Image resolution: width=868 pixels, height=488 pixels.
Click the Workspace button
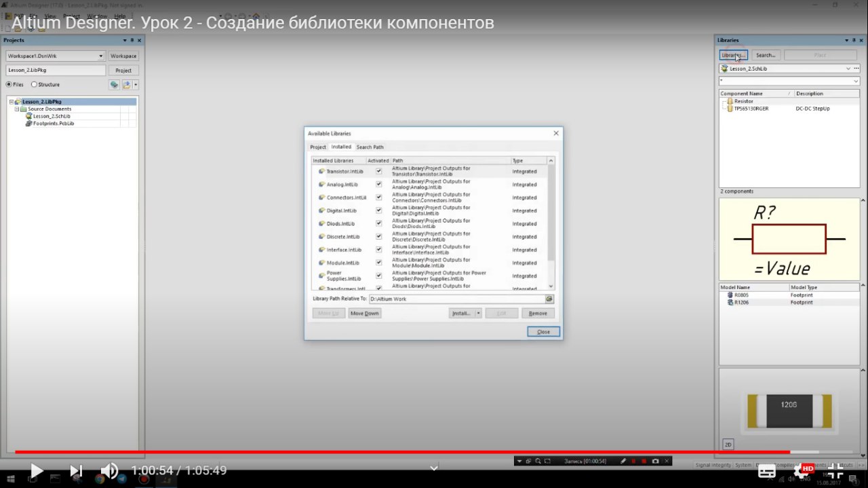pos(123,56)
